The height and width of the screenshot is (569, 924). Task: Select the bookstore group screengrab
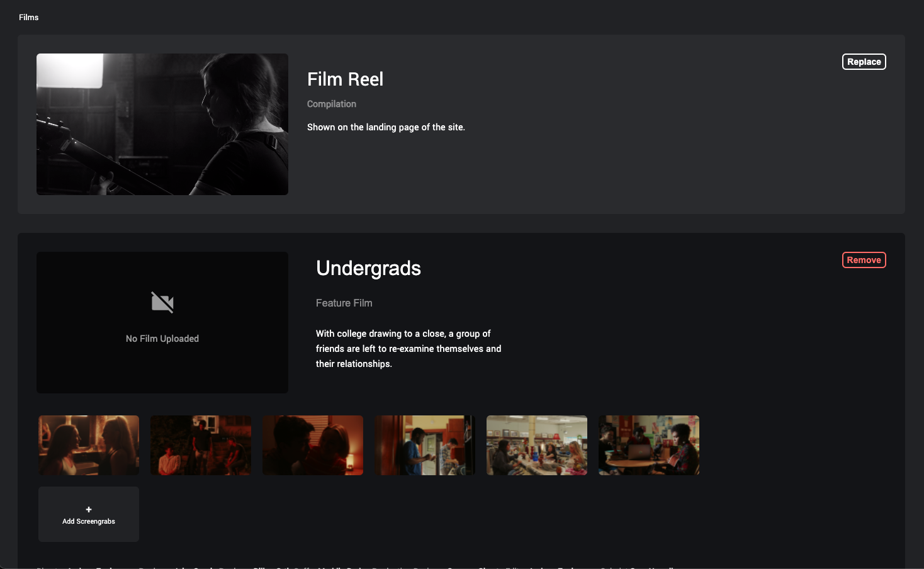[x=536, y=445]
